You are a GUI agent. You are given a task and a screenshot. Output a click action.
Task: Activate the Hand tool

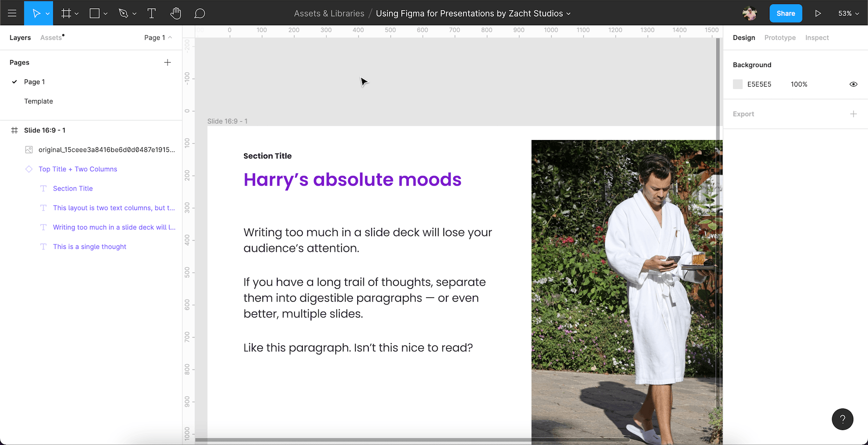pos(176,13)
